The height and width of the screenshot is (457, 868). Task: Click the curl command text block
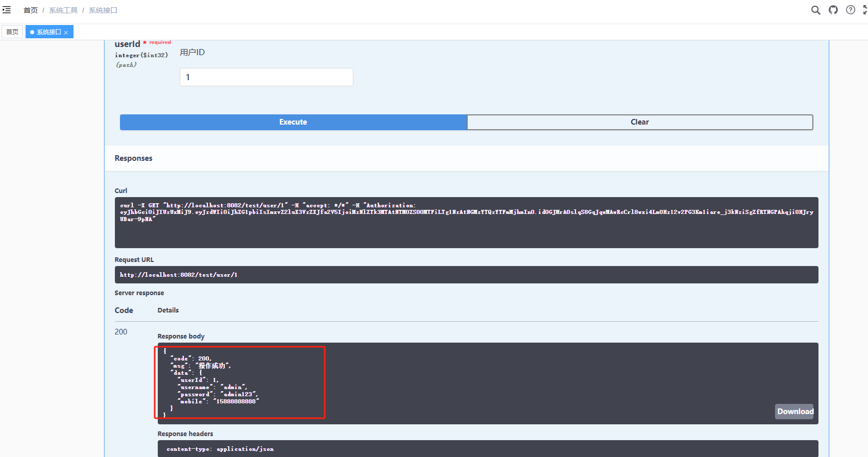click(x=466, y=223)
